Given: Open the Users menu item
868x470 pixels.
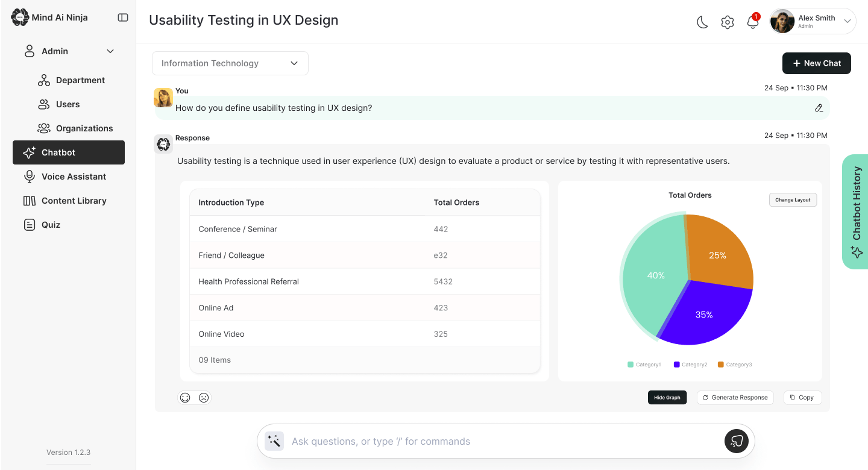Looking at the screenshot, I should pos(68,104).
